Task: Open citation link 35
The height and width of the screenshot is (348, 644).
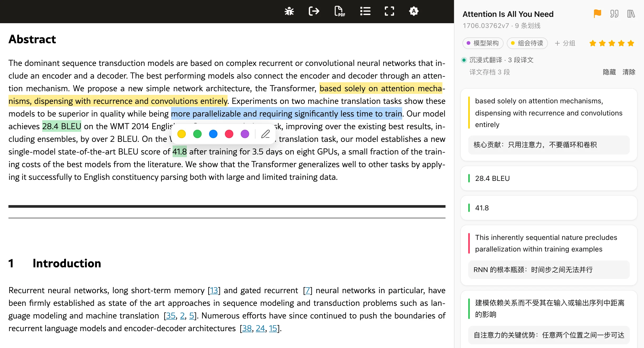Action: 171,316
